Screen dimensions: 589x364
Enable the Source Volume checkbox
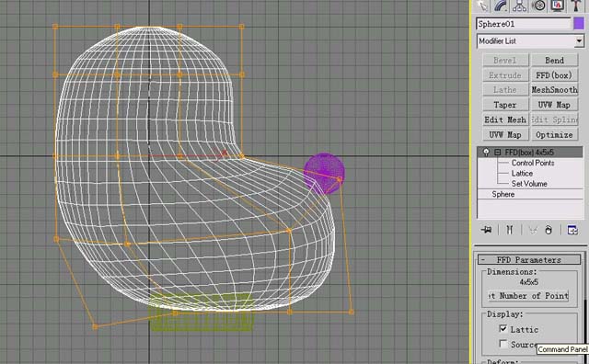(x=503, y=344)
